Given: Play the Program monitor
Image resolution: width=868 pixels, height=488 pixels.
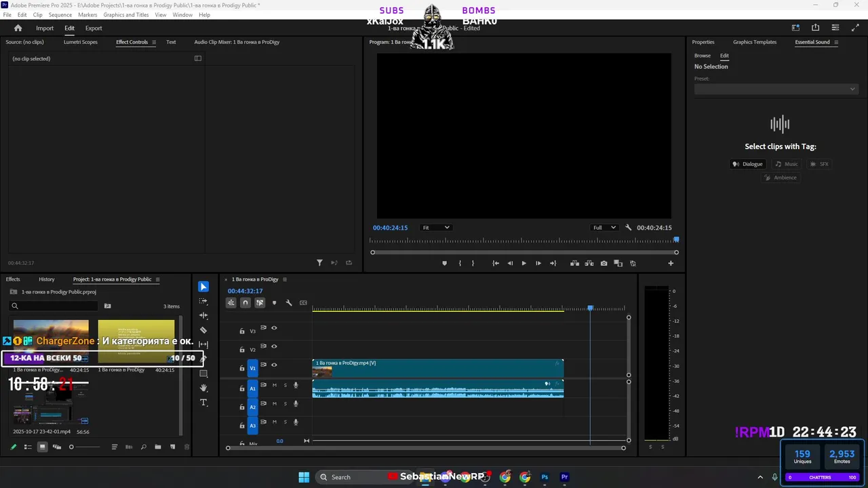Looking at the screenshot, I should coord(524,263).
